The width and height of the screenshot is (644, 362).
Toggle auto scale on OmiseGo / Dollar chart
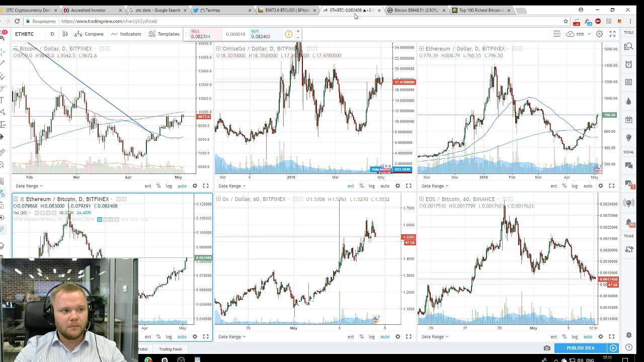pyautogui.click(x=385, y=186)
